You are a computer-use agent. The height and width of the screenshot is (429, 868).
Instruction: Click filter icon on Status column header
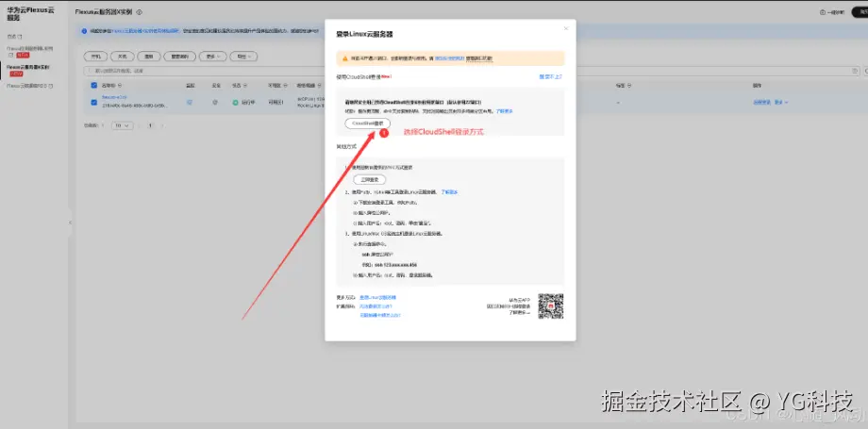coord(245,86)
